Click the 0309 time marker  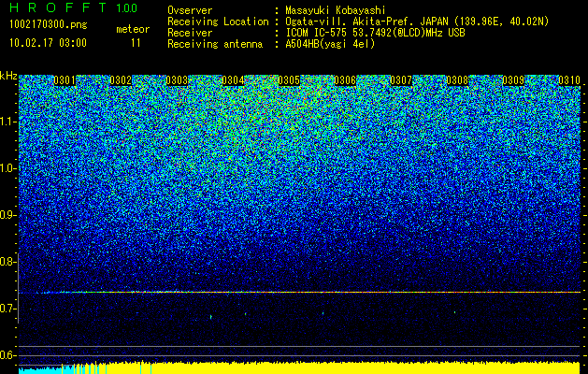[x=513, y=80]
